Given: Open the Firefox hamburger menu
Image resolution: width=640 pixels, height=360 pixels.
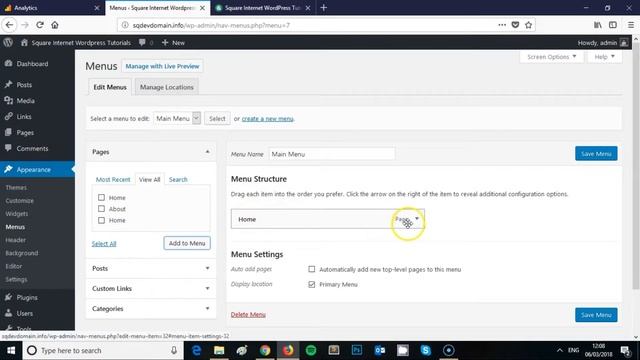Looking at the screenshot, I should pos(631,25).
